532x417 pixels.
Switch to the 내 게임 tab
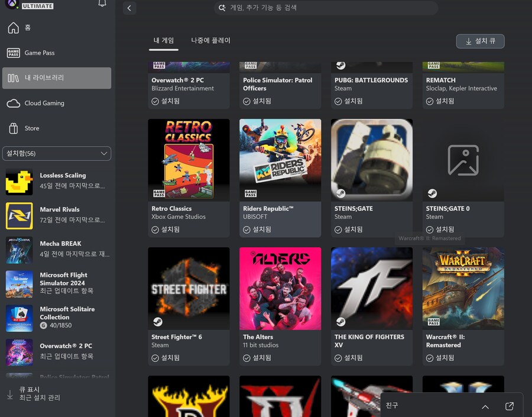(164, 40)
